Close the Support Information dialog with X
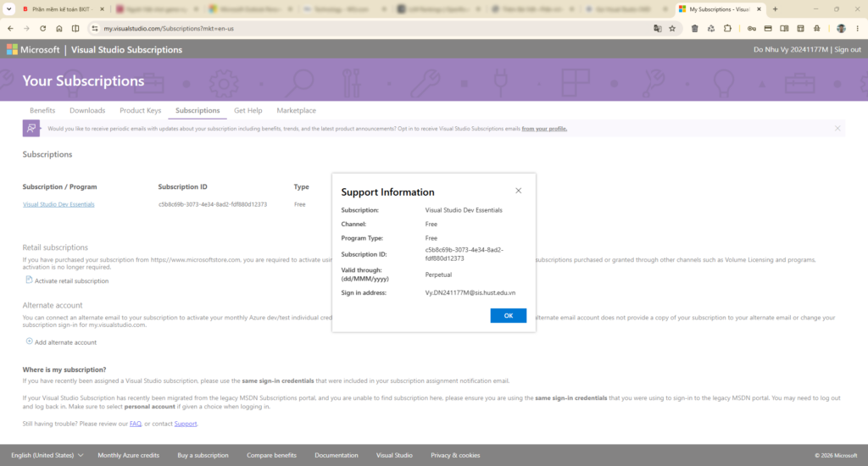This screenshot has height=466, width=868. tap(518, 191)
